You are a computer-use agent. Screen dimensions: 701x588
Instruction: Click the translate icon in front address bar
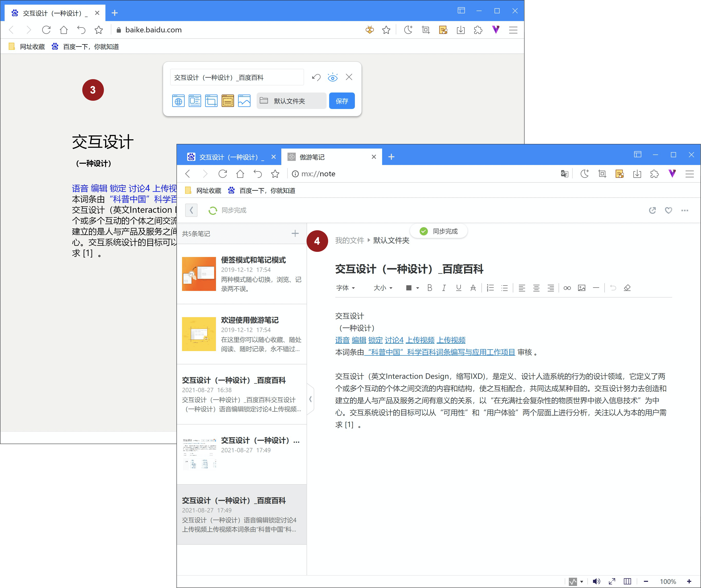(564, 174)
